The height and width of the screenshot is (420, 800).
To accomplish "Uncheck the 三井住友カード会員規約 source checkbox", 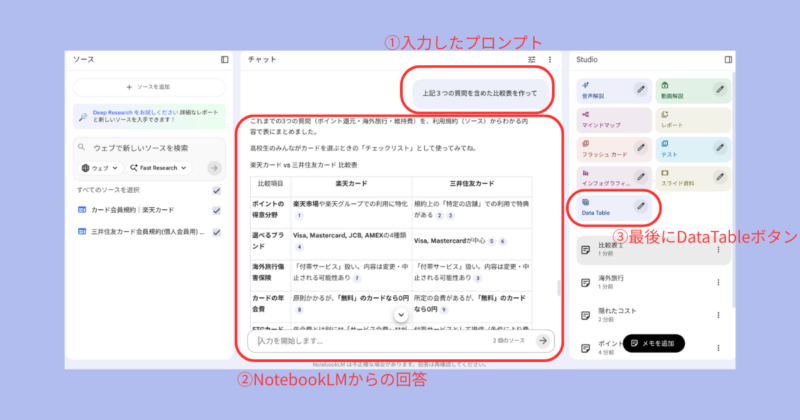I will (216, 232).
